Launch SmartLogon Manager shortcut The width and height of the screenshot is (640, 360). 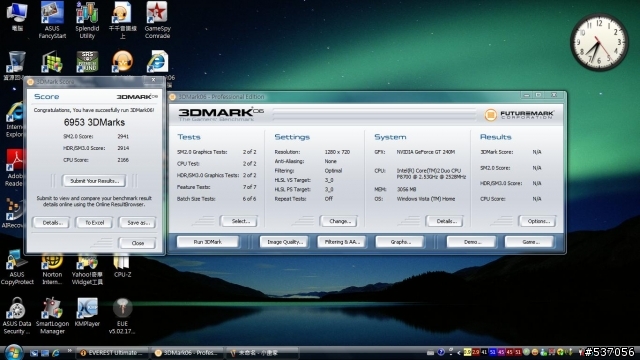(x=52, y=315)
